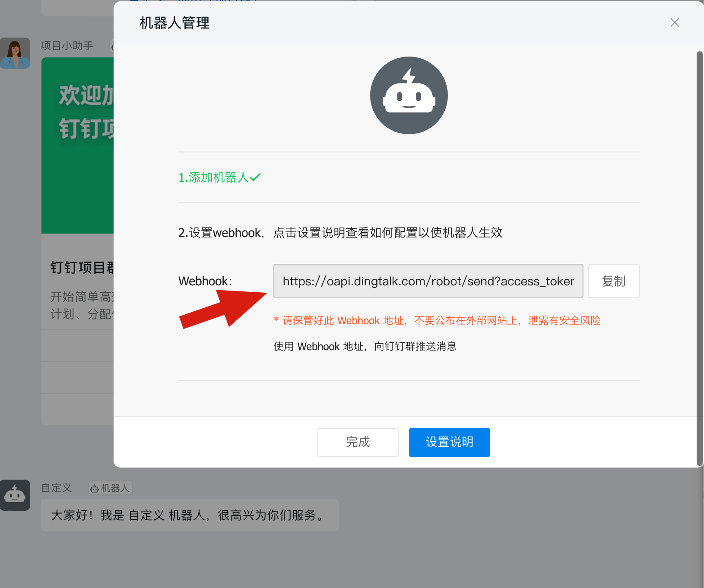Click the 机器人管理 dialog title
This screenshot has width=704, height=588.
(x=174, y=23)
